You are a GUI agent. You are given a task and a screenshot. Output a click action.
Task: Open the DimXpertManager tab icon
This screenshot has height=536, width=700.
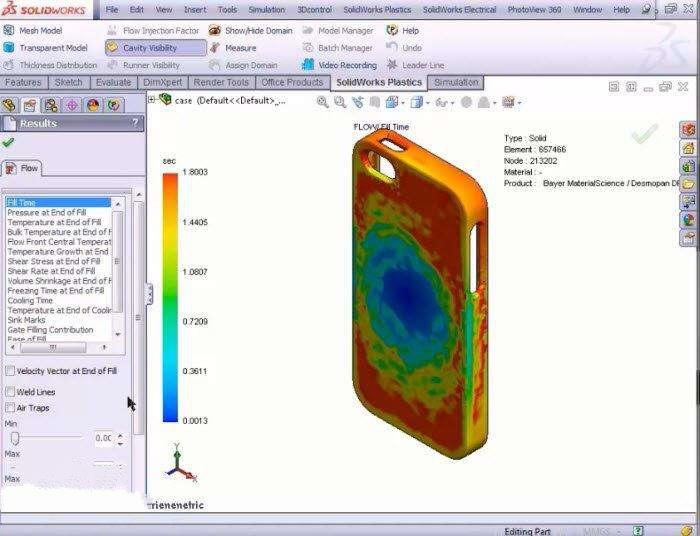pos(72,105)
